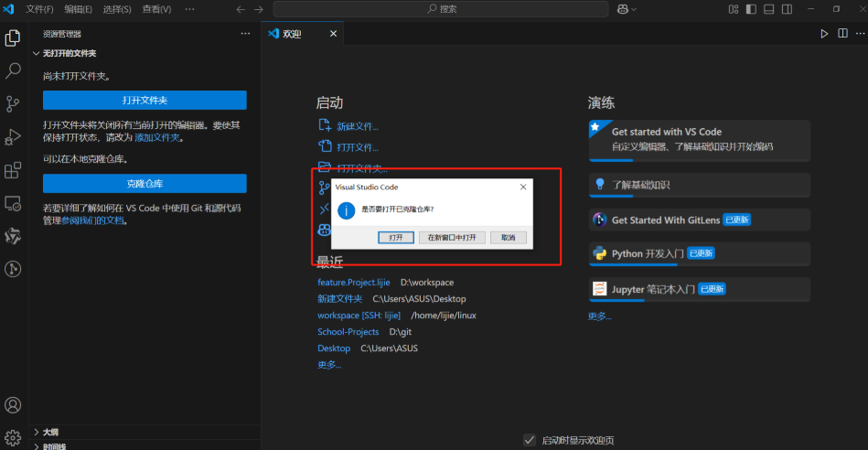Collapse the 无打开的文件夹 section
868x450 pixels.
click(145, 53)
